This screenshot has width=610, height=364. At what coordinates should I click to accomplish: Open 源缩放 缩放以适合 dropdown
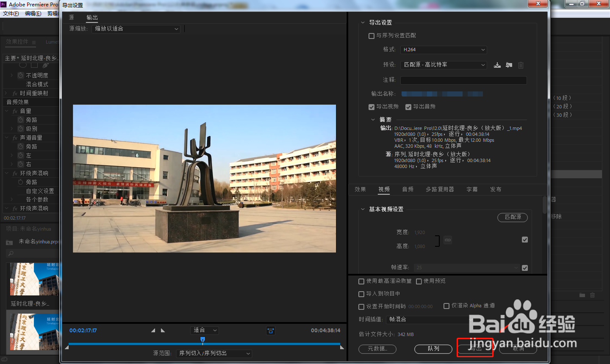[x=136, y=29]
